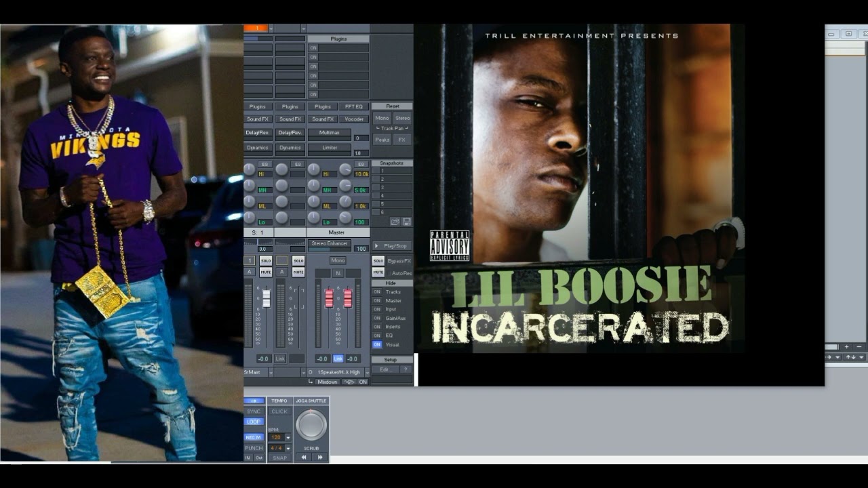
Task: Click the N. normalize button on master
Action: pos(338,272)
